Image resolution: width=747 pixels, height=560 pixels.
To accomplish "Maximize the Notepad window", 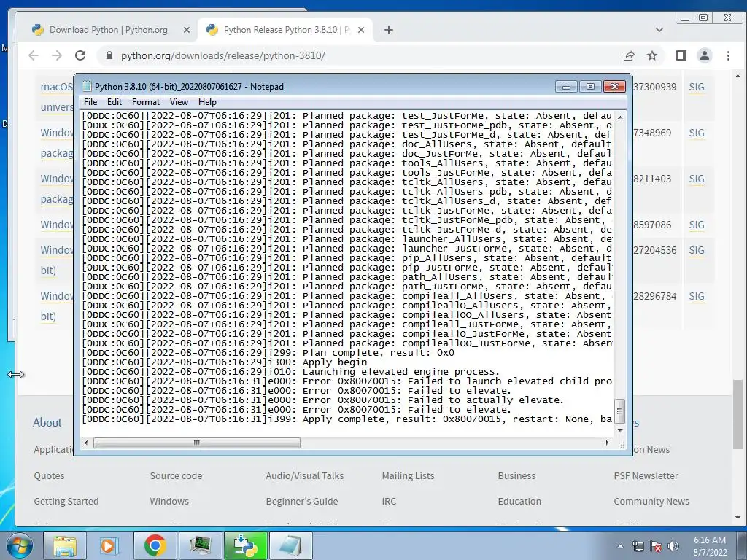I will (590, 86).
